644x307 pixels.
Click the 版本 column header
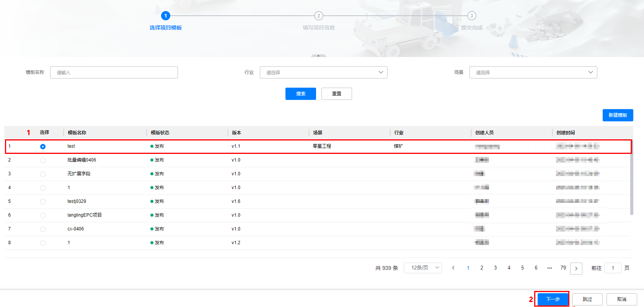(x=236, y=133)
